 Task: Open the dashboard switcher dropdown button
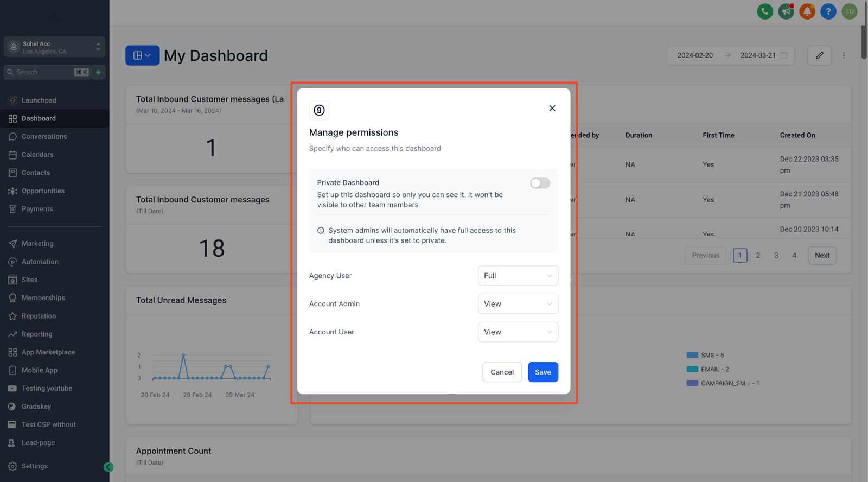click(x=142, y=55)
